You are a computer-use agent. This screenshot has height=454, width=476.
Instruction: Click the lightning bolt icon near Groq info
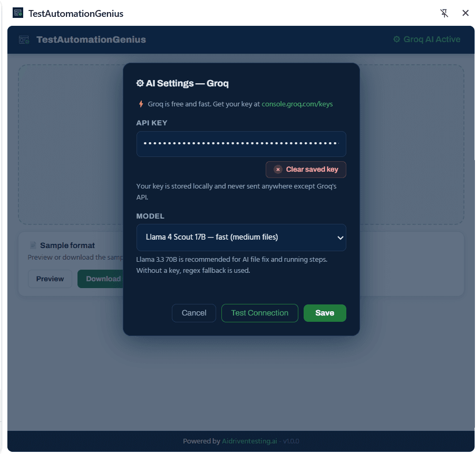141,104
